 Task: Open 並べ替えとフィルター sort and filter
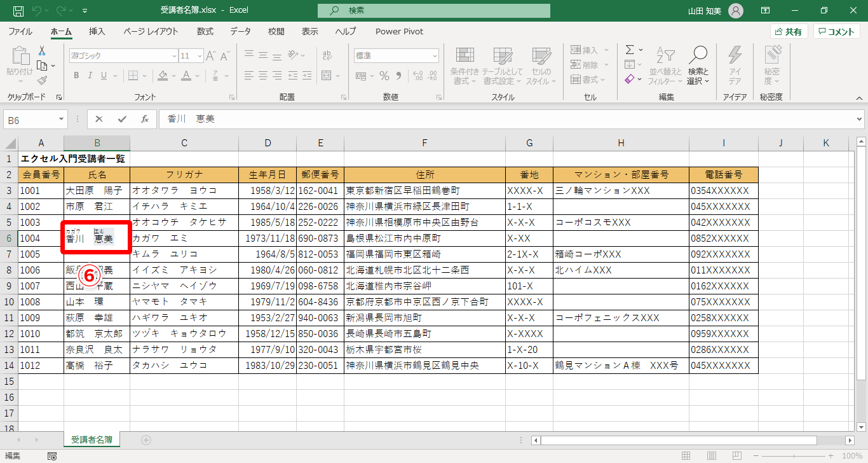(x=665, y=65)
